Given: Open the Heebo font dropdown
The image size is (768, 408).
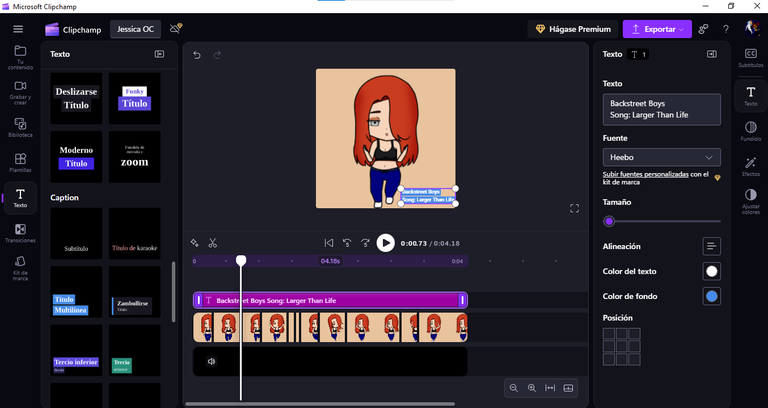Looking at the screenshot, I should pyautogui.click(x=662, y=157).
